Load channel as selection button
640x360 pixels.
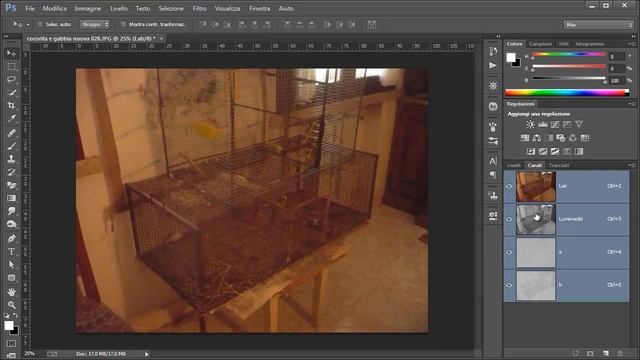pos(576,353)
